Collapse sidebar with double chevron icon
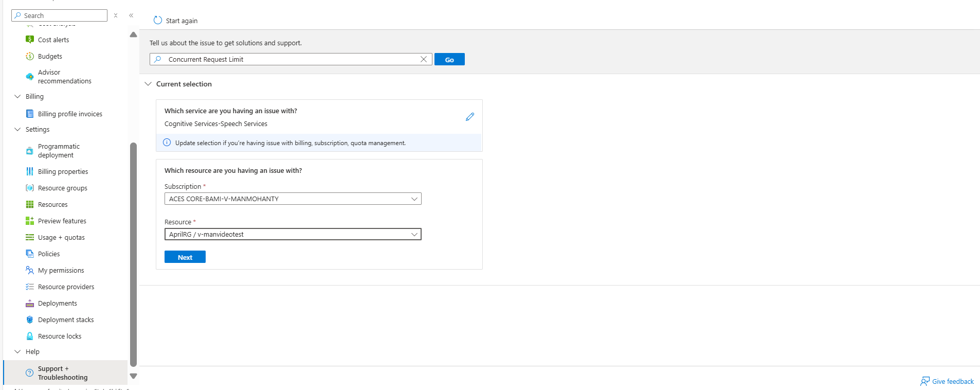This screenshot has height=390, width=980. [131, 15]
